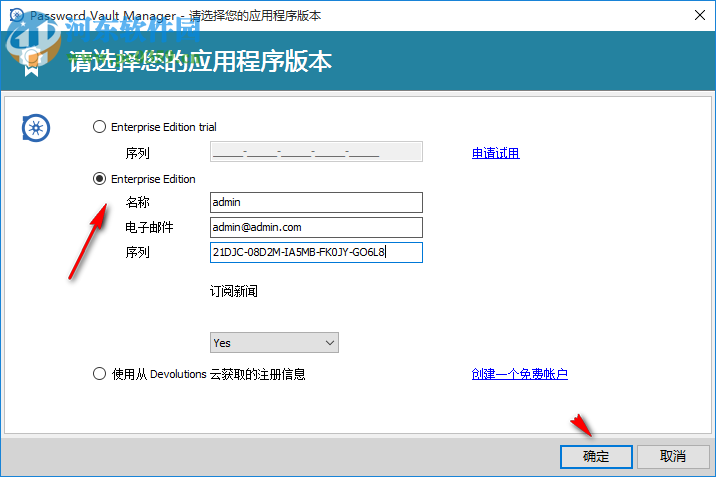The image size is (716, 477).
Task: Confirm with the 确定 button
Action: coord(596,456)
